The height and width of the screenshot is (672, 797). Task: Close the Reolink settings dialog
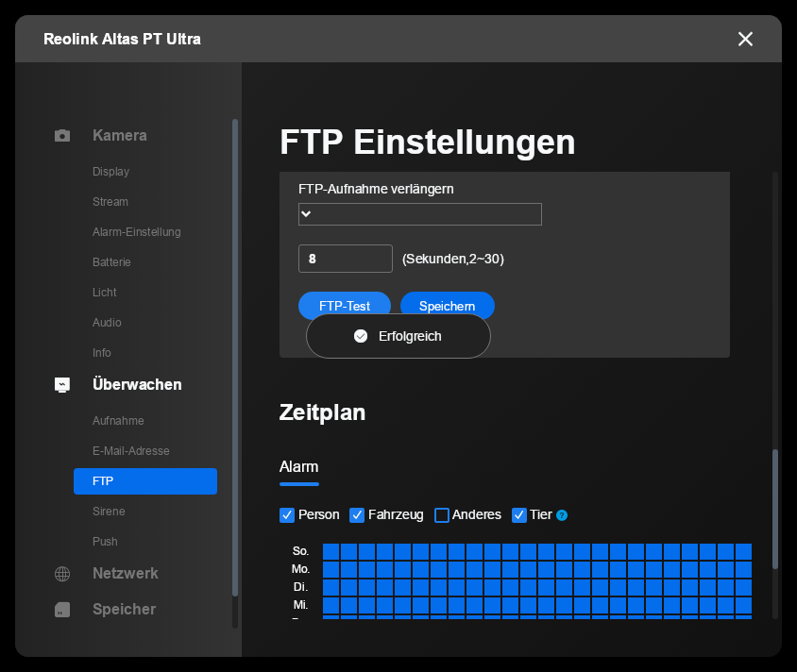tap(745, 39)
